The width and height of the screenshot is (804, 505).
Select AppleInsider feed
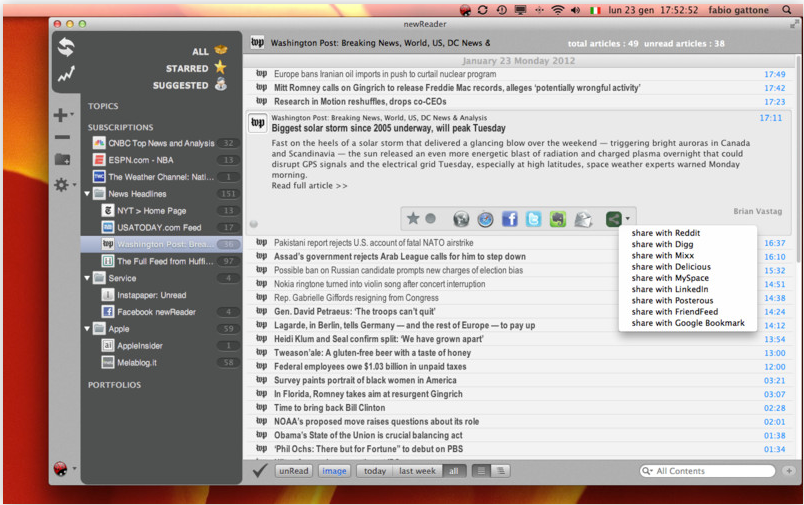click(161, 346)
